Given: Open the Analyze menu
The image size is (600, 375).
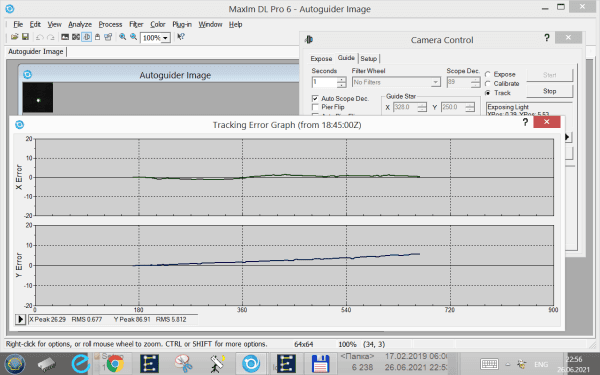Looking at the screenshot, I should (80, 24).
